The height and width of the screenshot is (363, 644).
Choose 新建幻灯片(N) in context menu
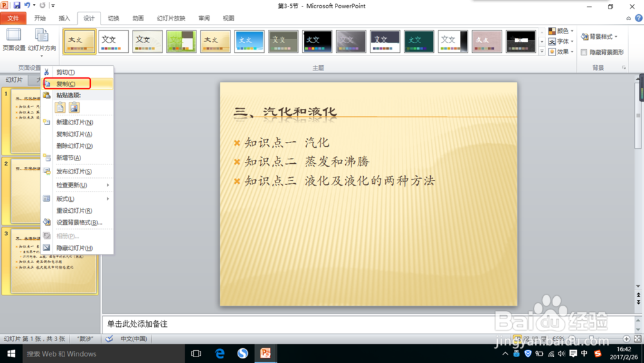[x=77, y=122]
